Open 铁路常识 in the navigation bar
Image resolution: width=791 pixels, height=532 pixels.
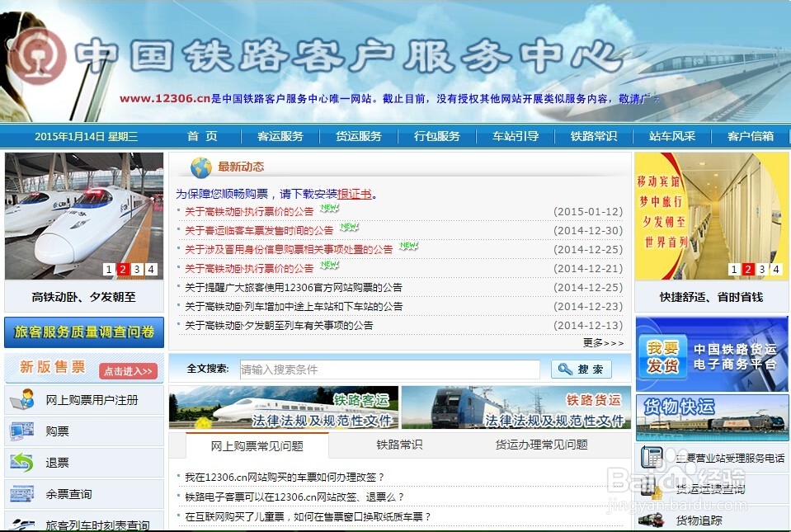click(x=594, y=136)
